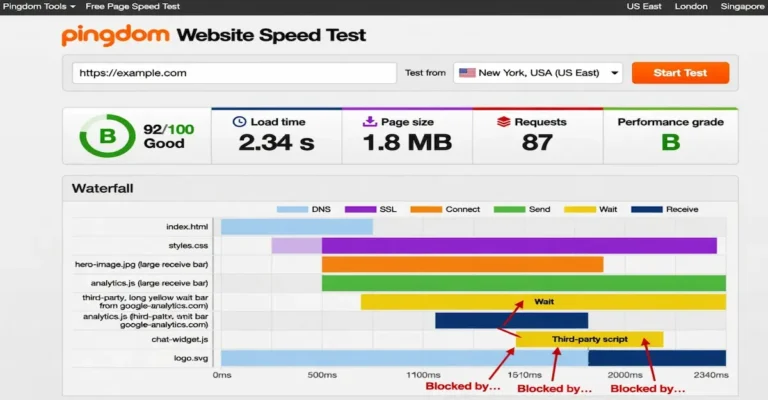Click the US flag icon in the location selector
Screen dimensions: 768x400
[467, 73]
